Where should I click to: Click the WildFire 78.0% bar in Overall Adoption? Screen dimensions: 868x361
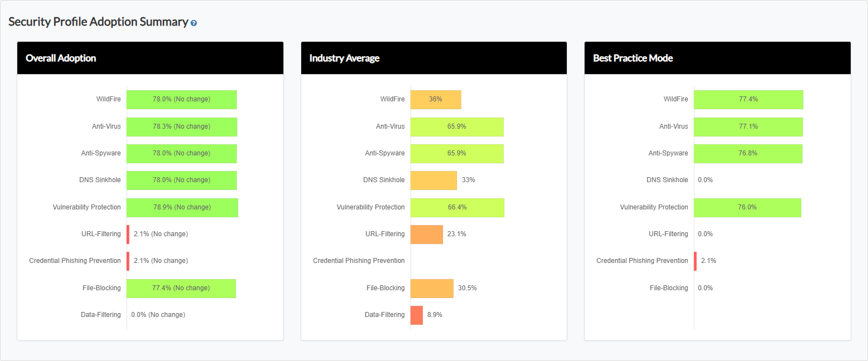tap(181, 99)
